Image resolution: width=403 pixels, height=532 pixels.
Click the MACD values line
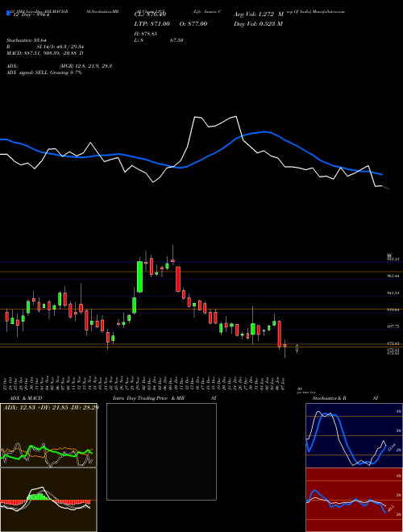(45, 53)
